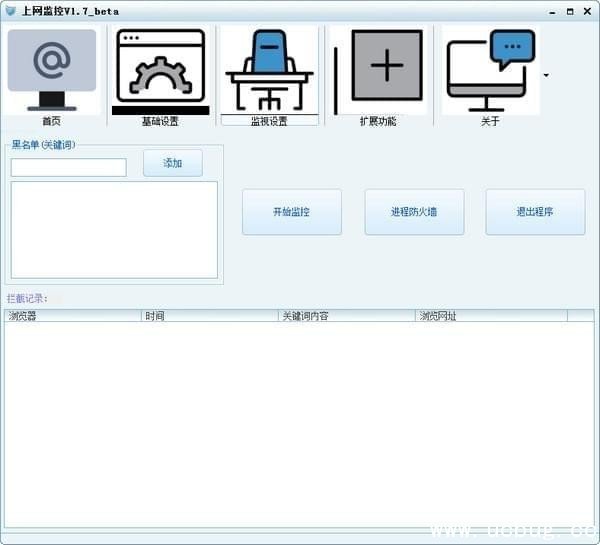This screenshot has width=600, height=545.
Task: Click the 添加 button
Action: click(x=173, y=163)
